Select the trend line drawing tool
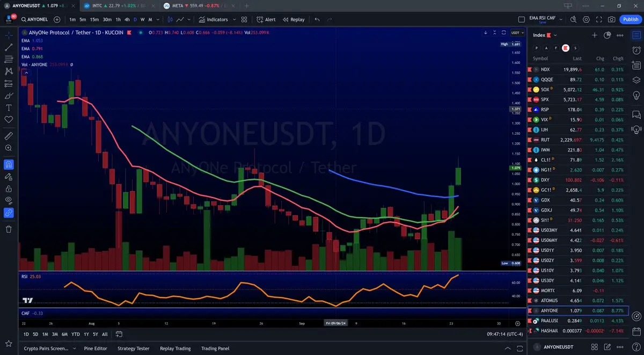 point(9,47)
